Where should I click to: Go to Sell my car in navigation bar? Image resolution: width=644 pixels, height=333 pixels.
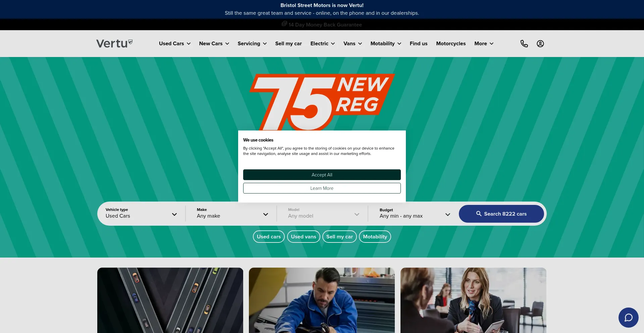coord(288,44)
